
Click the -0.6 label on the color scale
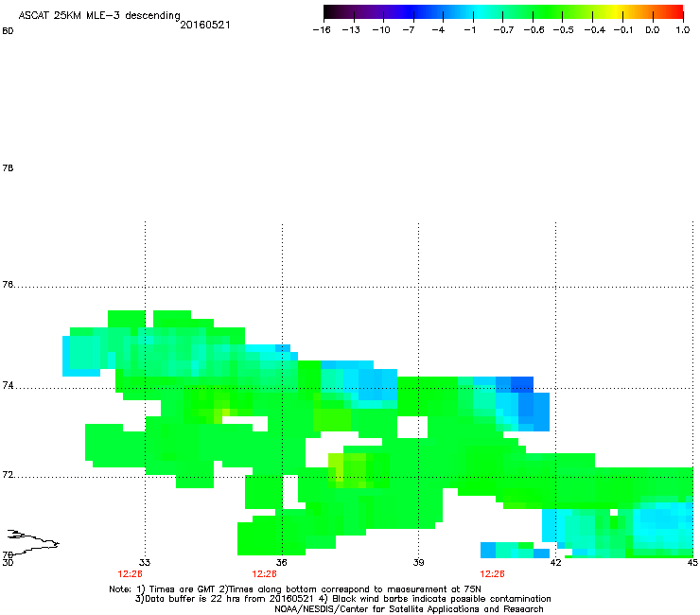tap(534, 30)
